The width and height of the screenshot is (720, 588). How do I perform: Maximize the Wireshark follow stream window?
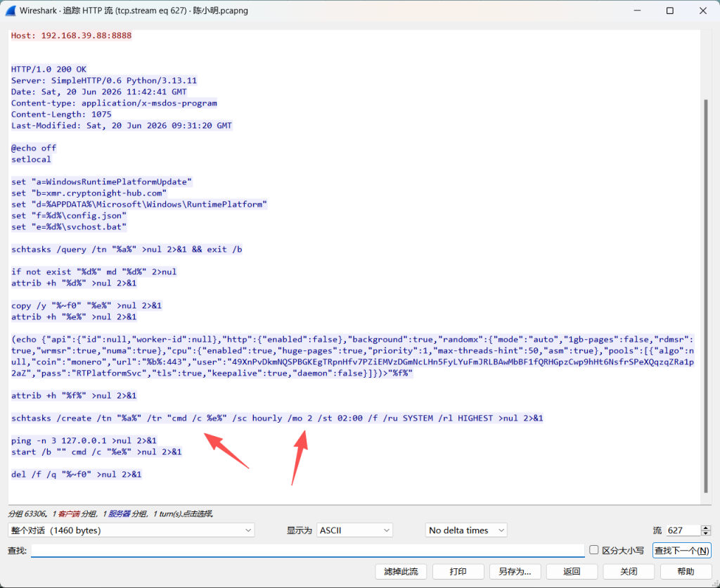(670, 11)
